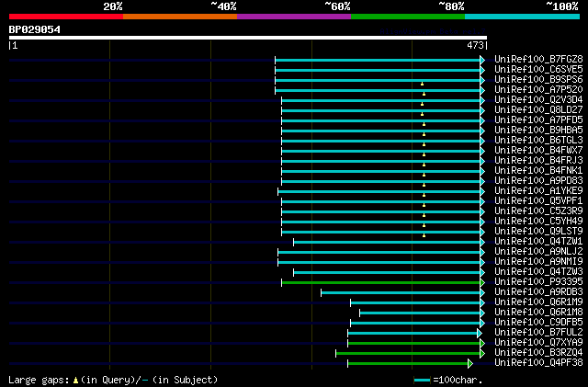
Task: Select the UniRef100_Q4PF38 label
Action: click(x=538, y=363)
